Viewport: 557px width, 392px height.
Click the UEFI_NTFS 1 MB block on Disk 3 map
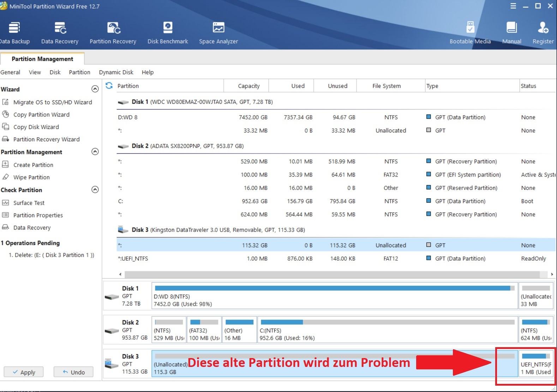[x=536, y=363]
